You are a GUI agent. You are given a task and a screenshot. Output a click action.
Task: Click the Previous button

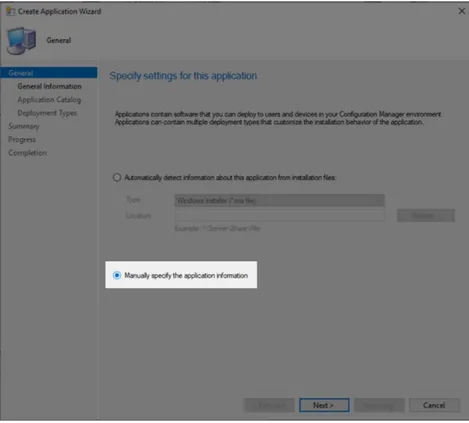click(x=269, y=405)
